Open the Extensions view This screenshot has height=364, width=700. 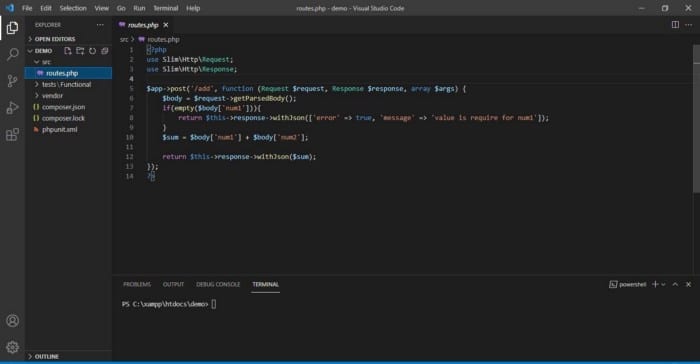(x=12, y=134)
